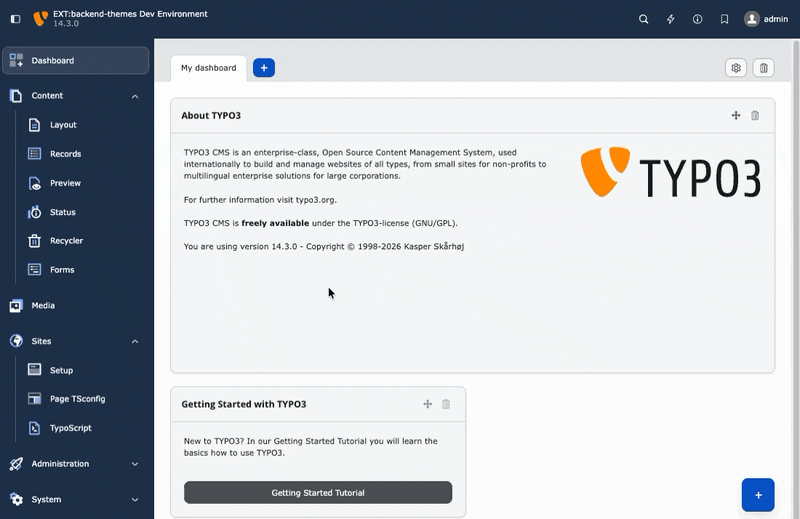Click the Content pages icon

click(16, 95)
